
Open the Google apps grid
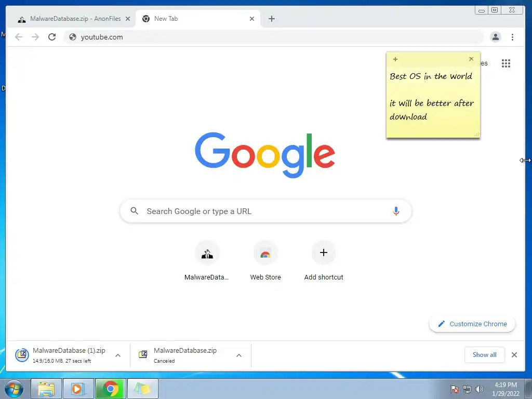pos(506,63)
